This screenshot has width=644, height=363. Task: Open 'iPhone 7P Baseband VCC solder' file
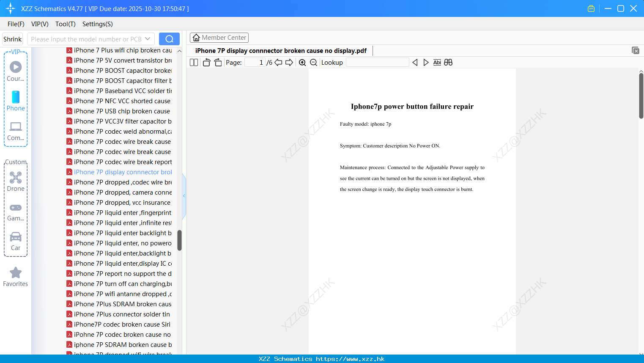click(x=119, y=91)
